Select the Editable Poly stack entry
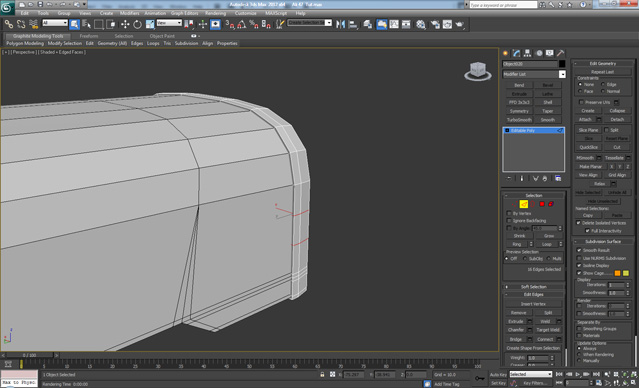Viewport: 639px width, 388px height. (x=533, y=130)
